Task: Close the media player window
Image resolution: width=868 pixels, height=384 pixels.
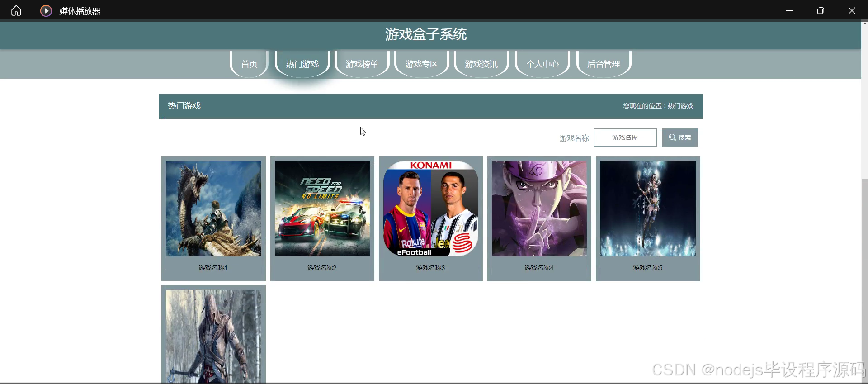Action: point(852,10)
